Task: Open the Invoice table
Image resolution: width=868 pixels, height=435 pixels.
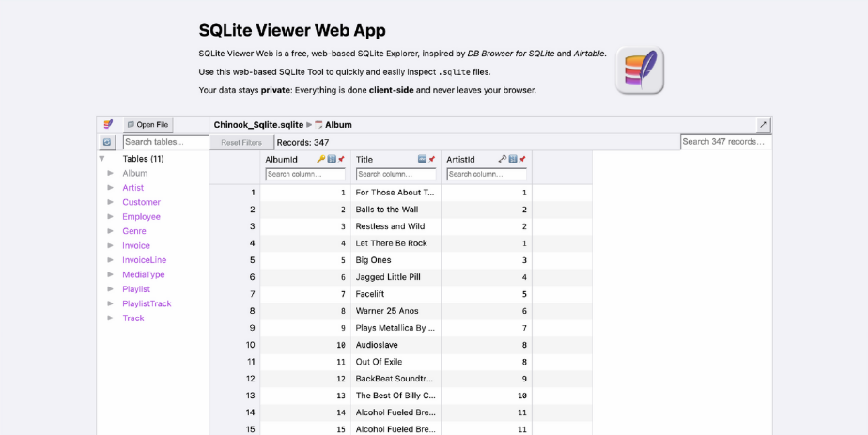Action: 136,245
